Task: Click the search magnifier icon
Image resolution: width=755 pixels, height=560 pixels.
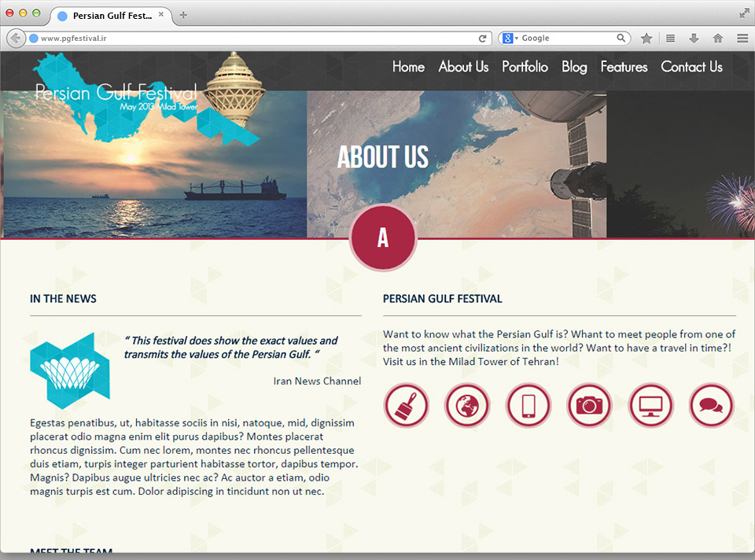Action: [x=621, y=38]
